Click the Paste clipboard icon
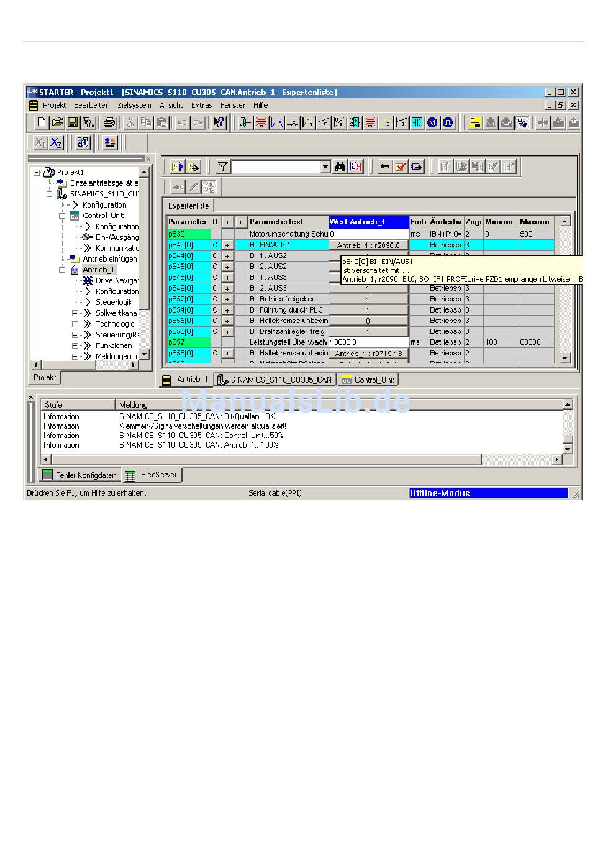The image size is (590, 868). [x=161, y=122]
